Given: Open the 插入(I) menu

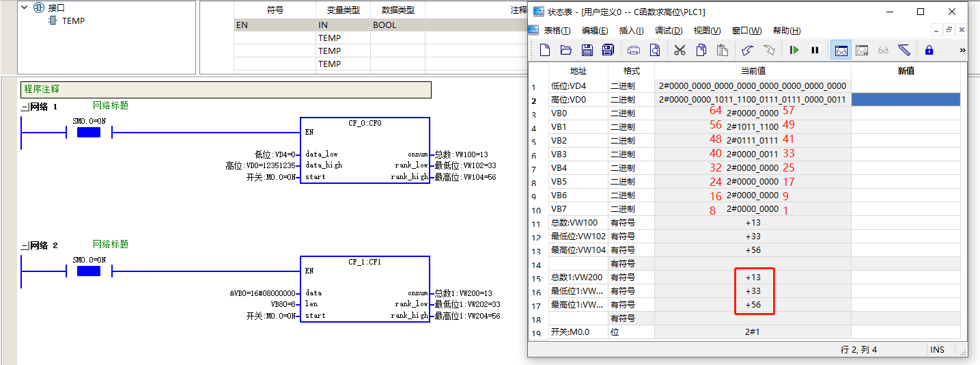Looking at the screenshot, I should (x=631, y=31).
